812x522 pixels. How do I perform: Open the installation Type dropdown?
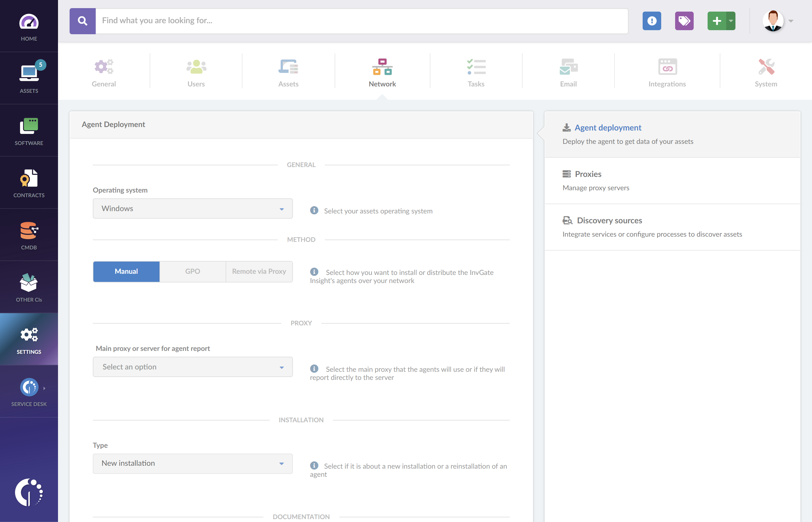[x=193, y=463]
